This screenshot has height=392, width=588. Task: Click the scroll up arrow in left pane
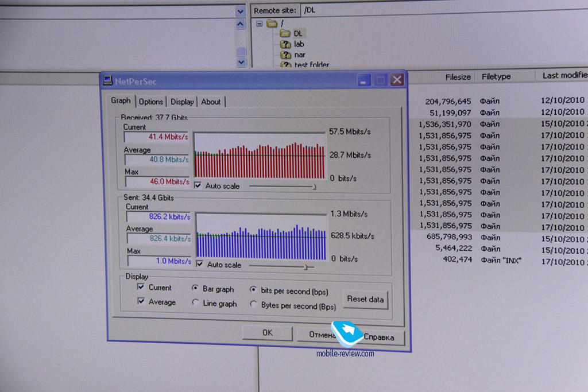241,24
